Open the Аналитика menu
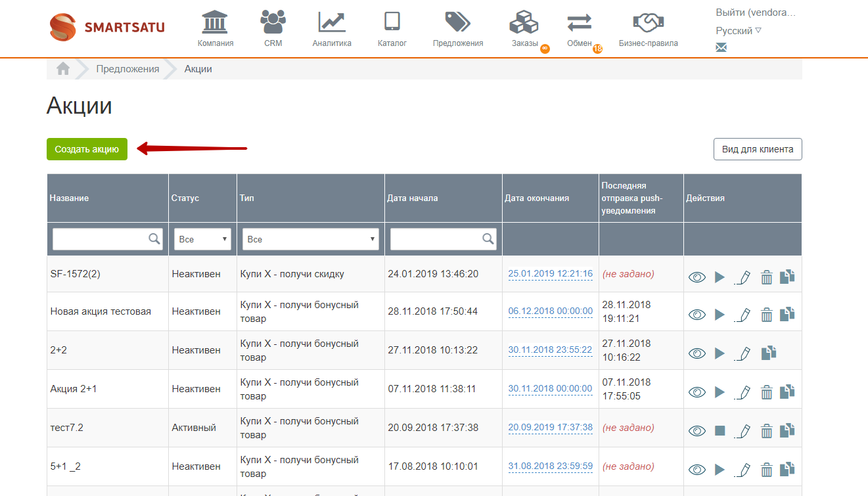Viewport: 868px width, 496px height. (332, 29)
